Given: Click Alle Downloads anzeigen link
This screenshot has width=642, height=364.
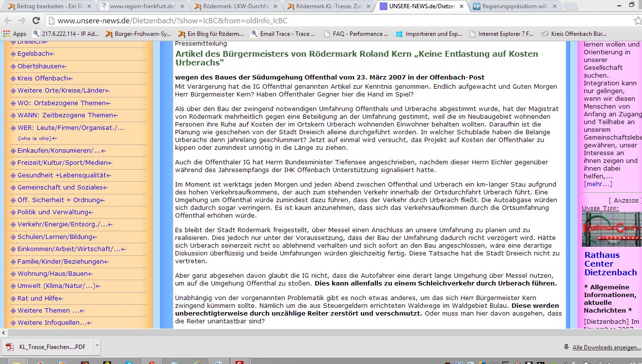Looking at the screenshot, I should tap(606, 347).
